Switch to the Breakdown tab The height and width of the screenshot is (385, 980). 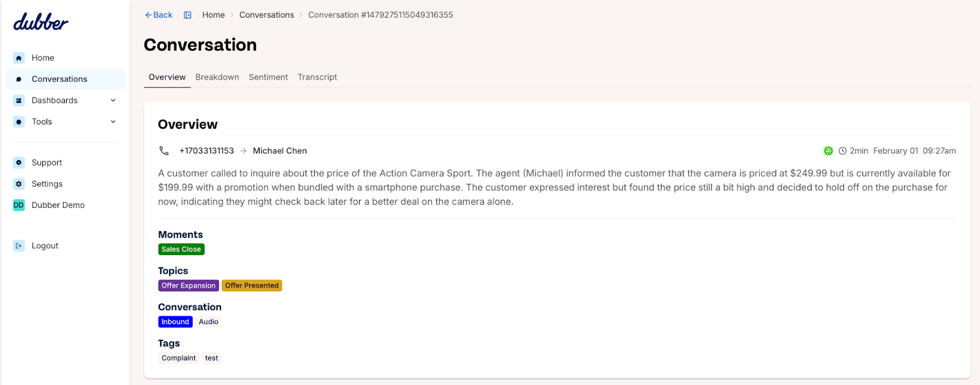(217, 77)
